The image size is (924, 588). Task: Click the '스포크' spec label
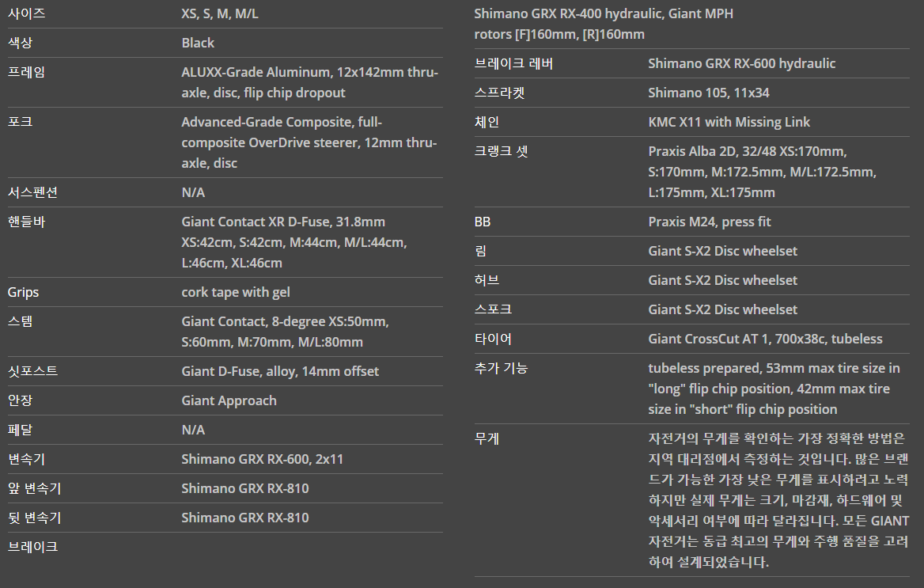[x=493, y=309]
